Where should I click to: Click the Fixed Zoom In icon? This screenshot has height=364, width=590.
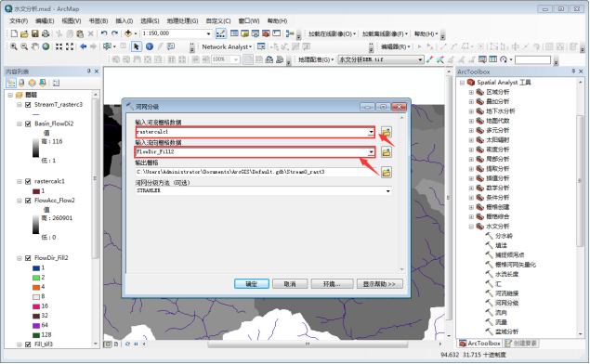pos(59,46)
